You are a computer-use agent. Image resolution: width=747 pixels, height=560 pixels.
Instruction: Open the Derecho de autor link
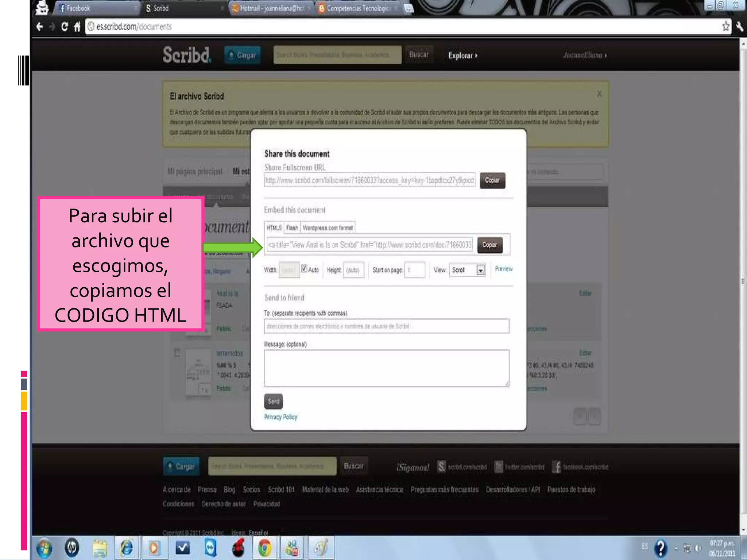point(224,504)
